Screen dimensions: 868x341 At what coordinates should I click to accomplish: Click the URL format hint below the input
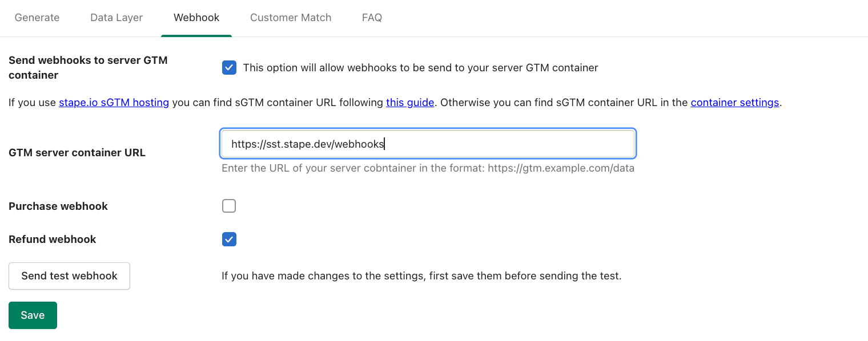[428, 168]
